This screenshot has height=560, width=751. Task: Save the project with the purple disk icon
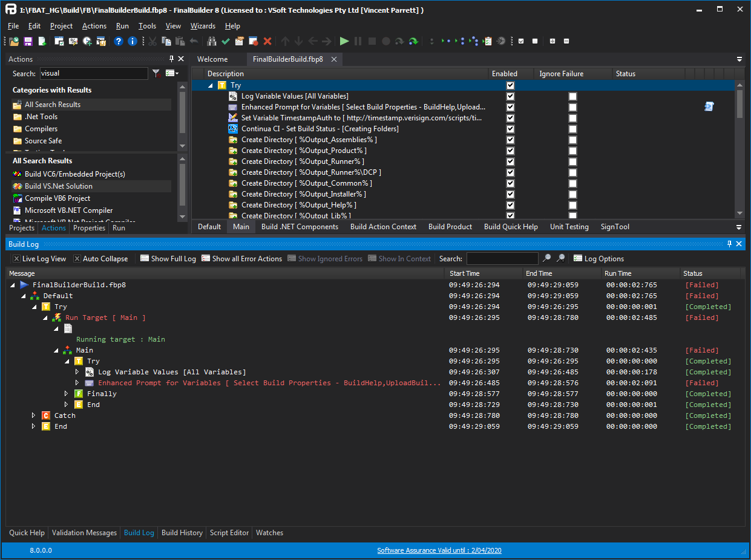[x=28, y=41]
